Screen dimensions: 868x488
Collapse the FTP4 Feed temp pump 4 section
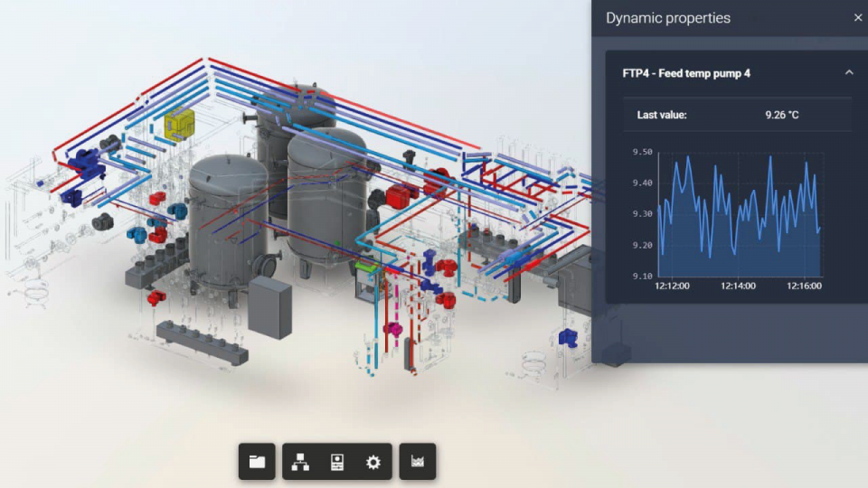tap(849, 72)
